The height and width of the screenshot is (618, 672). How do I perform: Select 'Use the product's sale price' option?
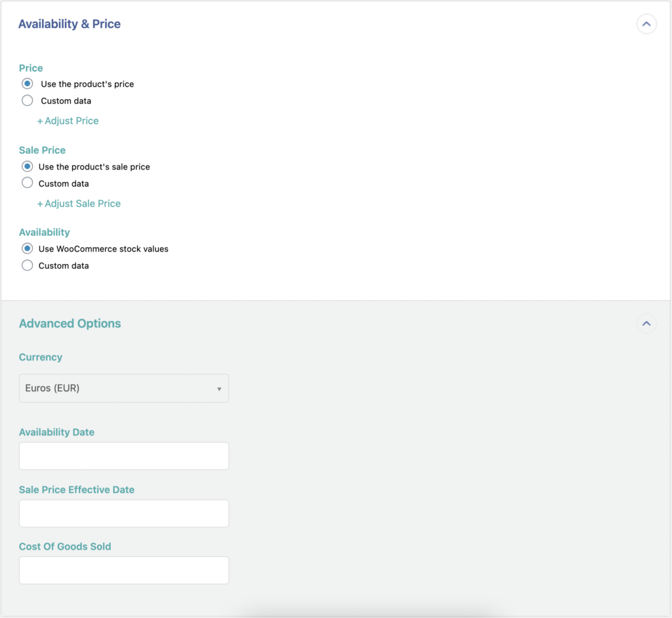27,166
